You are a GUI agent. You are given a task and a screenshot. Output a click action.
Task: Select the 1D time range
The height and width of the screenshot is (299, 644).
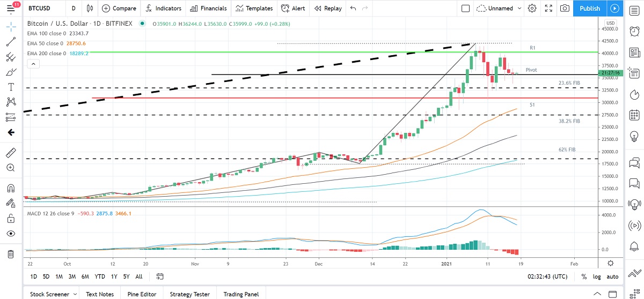(33, 276)
